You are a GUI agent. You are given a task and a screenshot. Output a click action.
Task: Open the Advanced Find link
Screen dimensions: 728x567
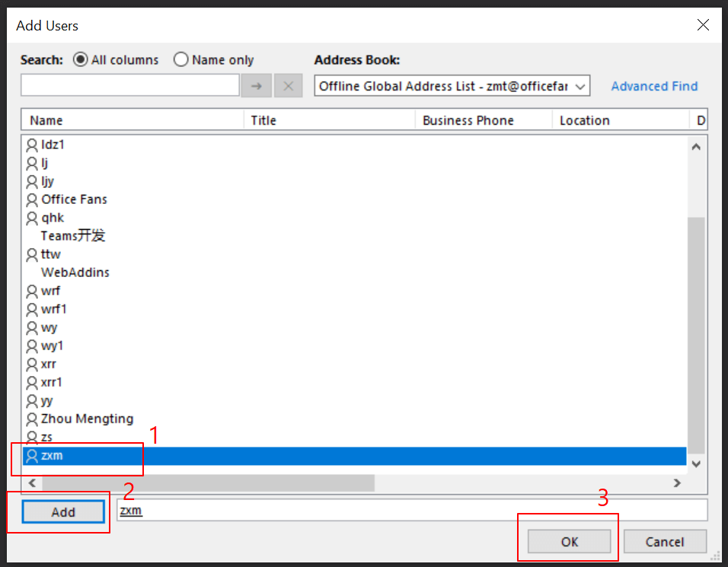tap(654, 86)
